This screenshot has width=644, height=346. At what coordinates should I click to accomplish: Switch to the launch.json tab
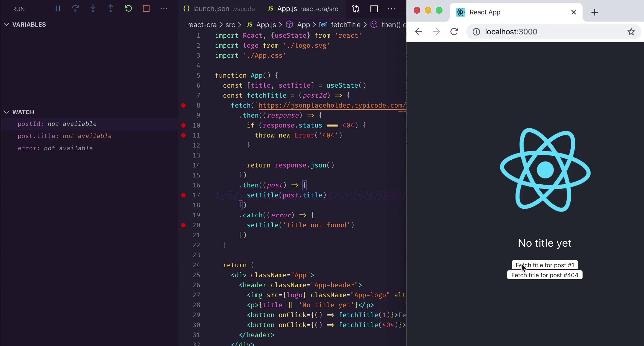click(211, 9)
